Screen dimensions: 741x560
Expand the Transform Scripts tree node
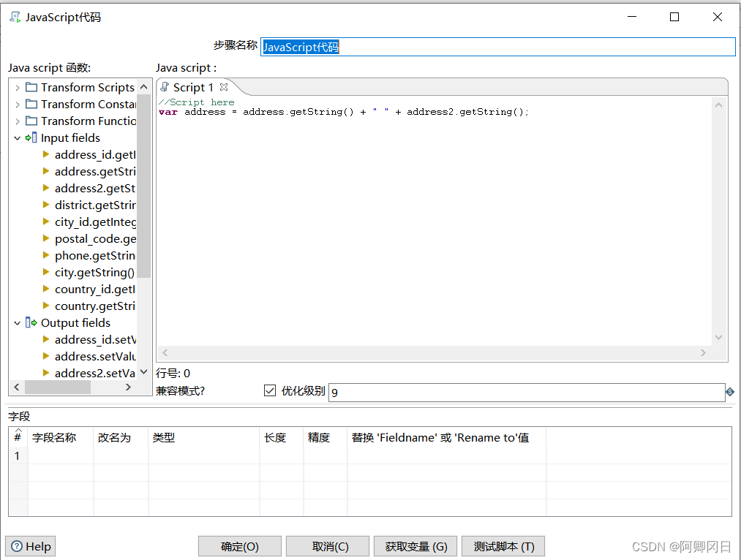click(18, 88)
